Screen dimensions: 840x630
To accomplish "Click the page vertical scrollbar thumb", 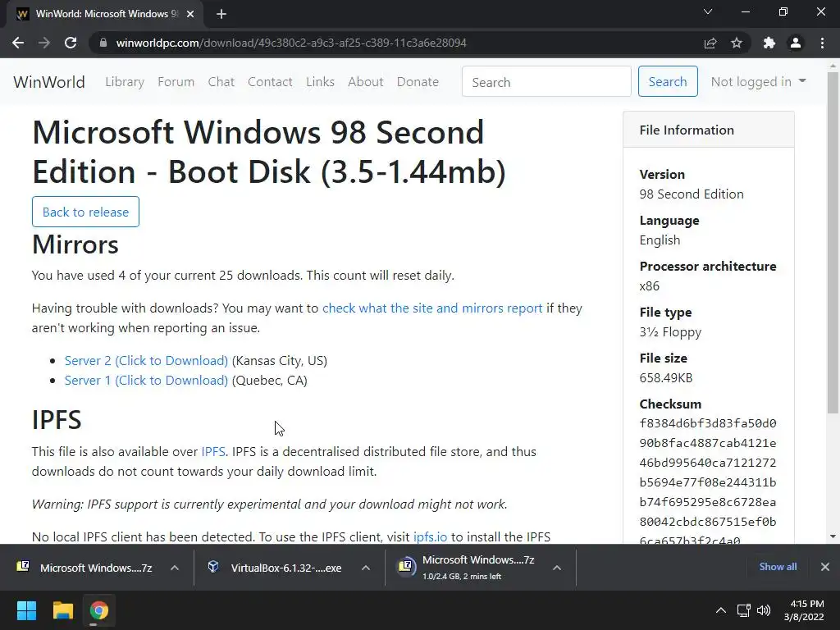I will tap(833, 241).
